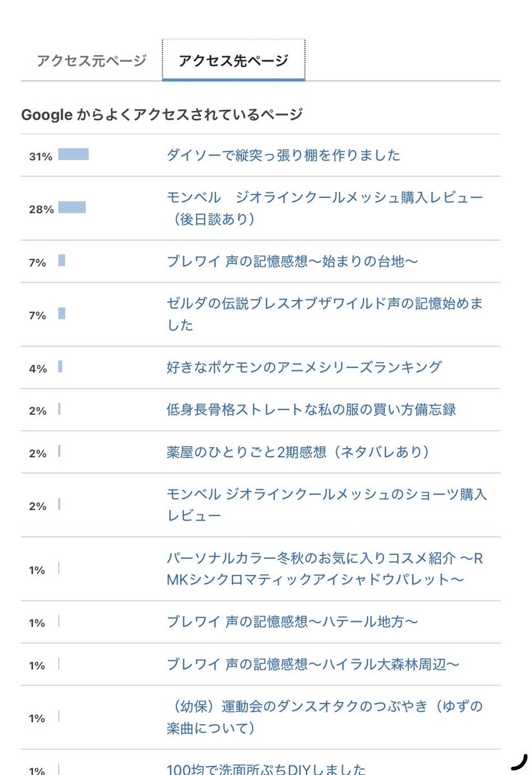The height and width of the screenshot is (775, 532).
Task: Open 薬屋のひとりごと2期感想 link
Action: coord(298,452)
